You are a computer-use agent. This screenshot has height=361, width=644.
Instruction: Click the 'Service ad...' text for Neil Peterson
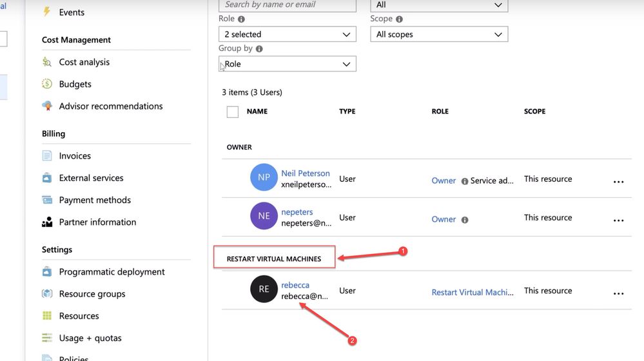pos(492,180)
